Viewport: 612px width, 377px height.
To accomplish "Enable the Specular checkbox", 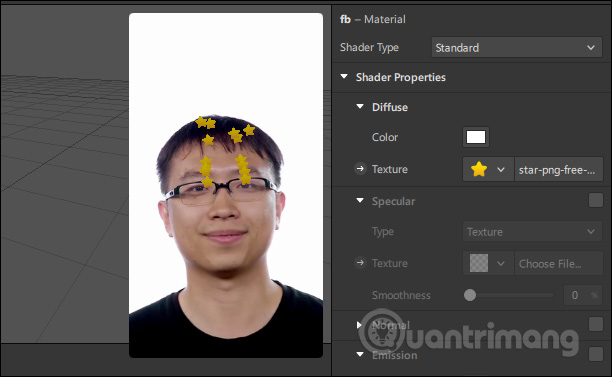I will pos(596,200).
